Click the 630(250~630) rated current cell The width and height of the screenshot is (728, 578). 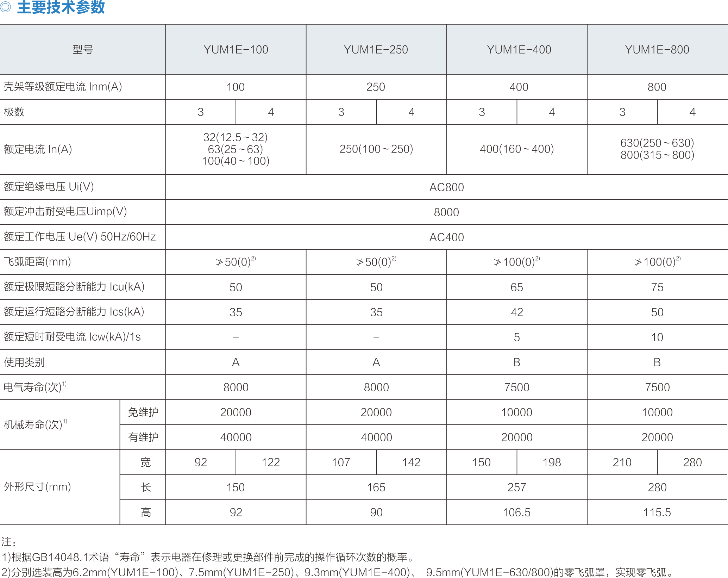coord(657,143)
